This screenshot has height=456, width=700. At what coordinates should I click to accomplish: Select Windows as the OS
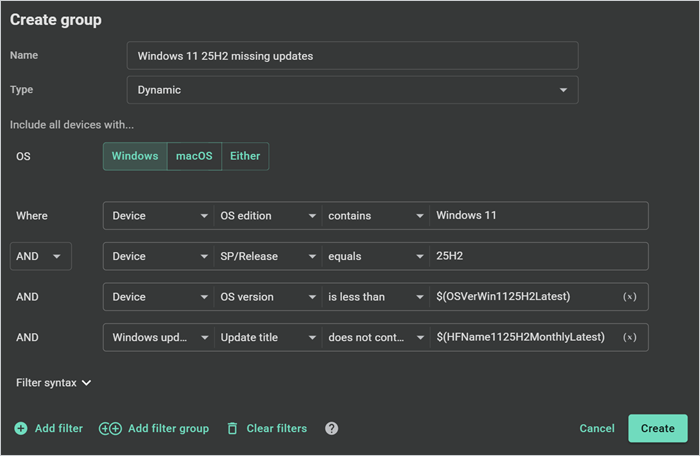135,156
